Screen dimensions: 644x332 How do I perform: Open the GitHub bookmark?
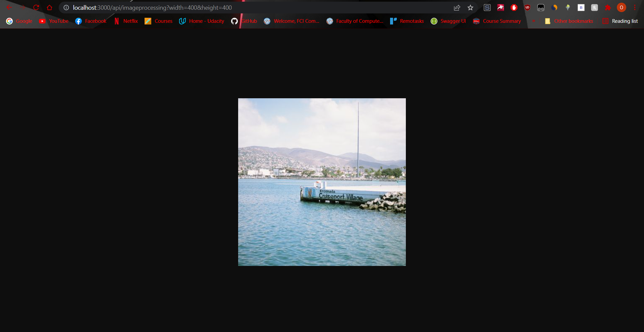coord(244,21)
